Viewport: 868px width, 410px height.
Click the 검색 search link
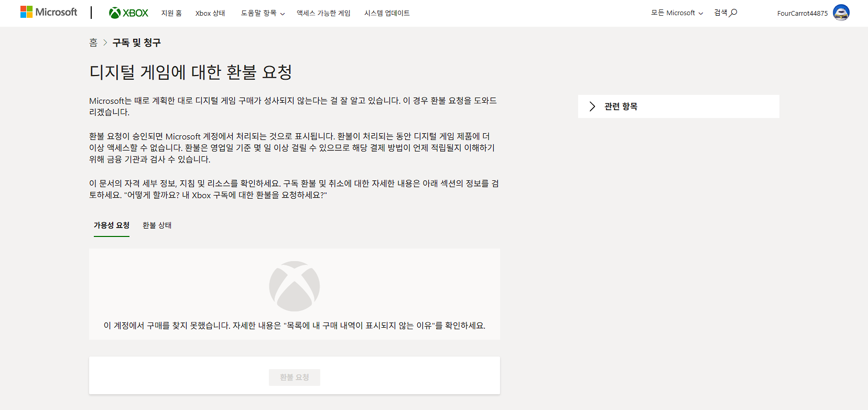pyautogui.click(x=725, y=13)
